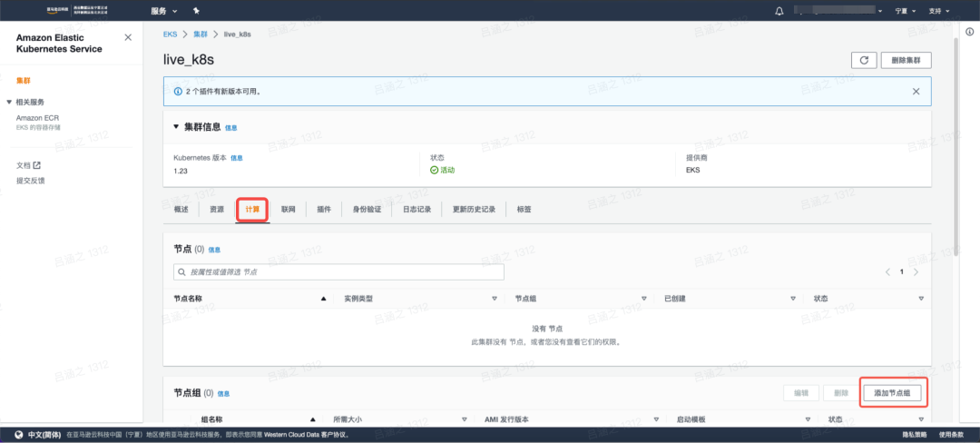Click 提交反馈 in the sidebar
The height and width of the screenshot is (443, 980).
pyautogui.click(x=31, y=181)
